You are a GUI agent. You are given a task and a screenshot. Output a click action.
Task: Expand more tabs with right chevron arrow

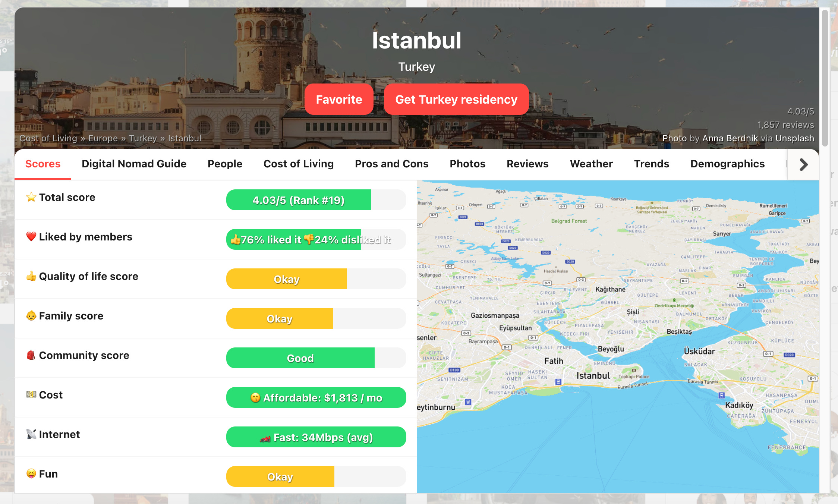[x=803, y=164]
